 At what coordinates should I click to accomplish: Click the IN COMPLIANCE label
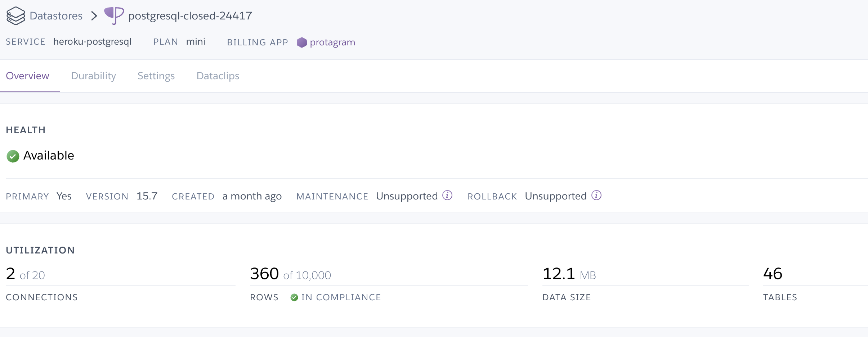coord(341,297)
